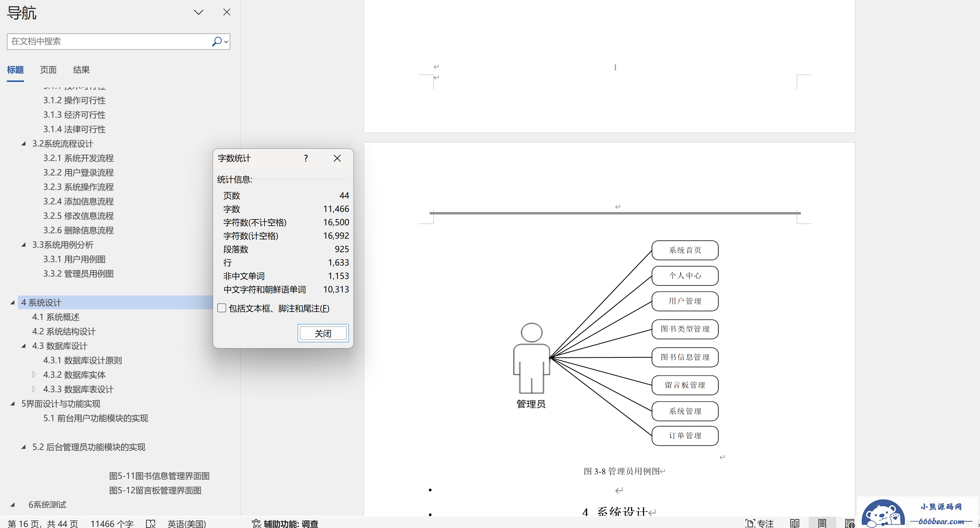Click the 关闭 button

point(323,333)
